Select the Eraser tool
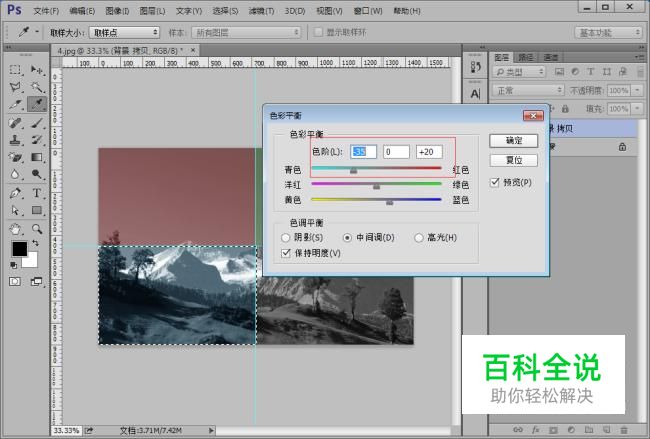Screen dimensions: 650x439 pos(15,157)
